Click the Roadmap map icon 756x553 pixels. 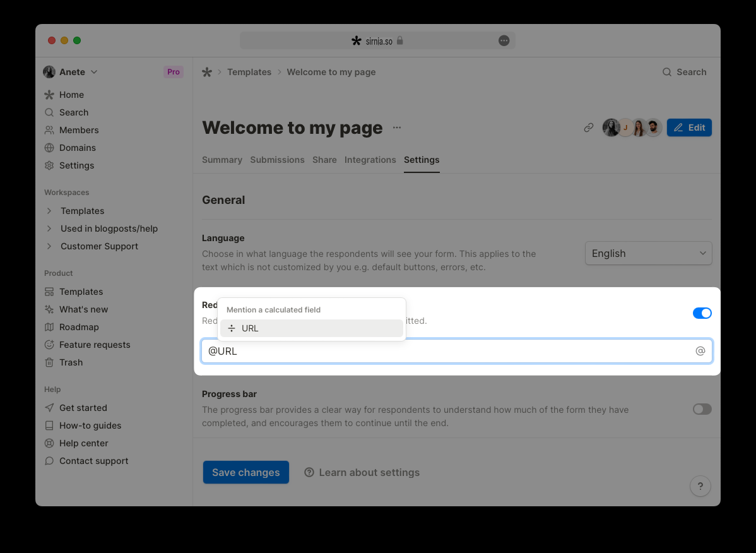pyautogui.click(x=49, y=327)
